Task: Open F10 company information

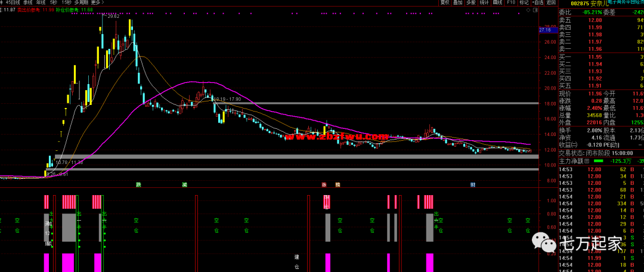Action: [511, 3]
